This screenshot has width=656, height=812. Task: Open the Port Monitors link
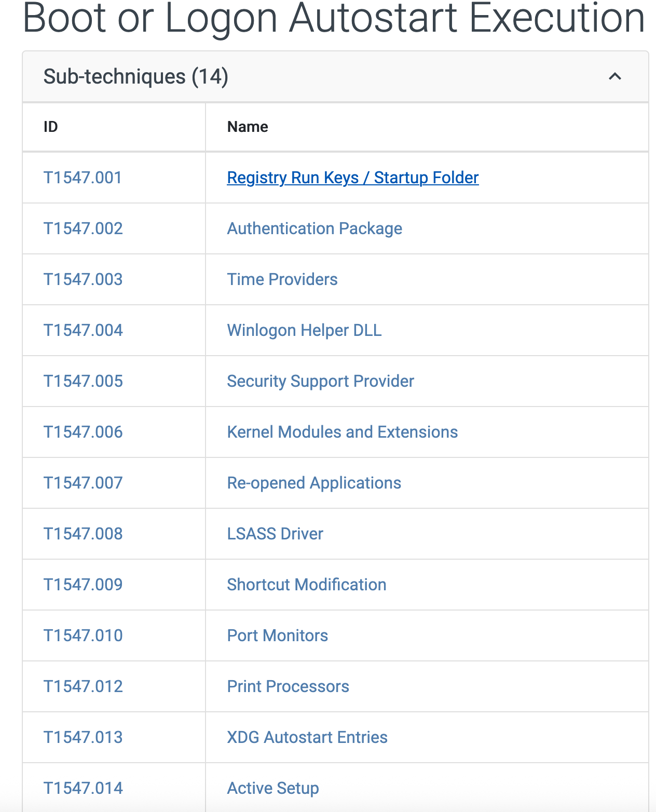[x=277, y=635]
